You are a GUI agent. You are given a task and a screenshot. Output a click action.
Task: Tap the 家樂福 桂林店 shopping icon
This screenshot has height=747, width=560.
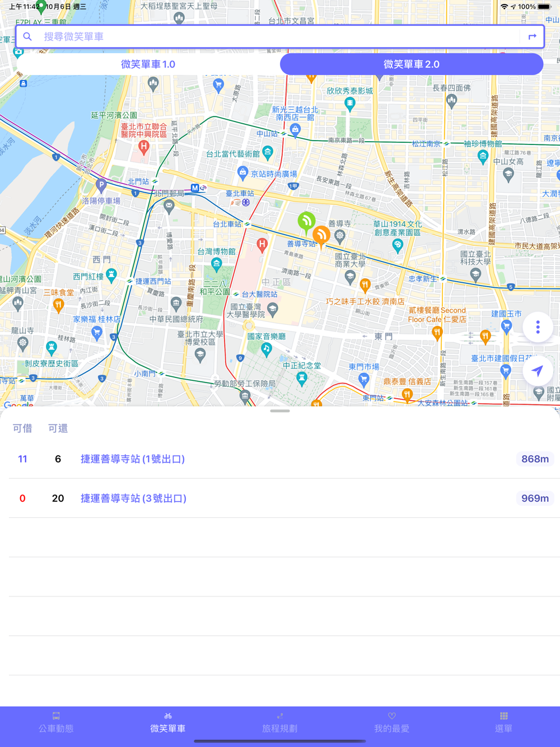pos(96,333)
